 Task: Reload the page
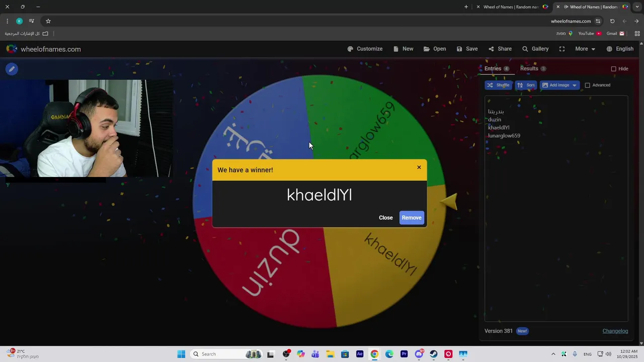pyautogui.click(x=612, y=21)
